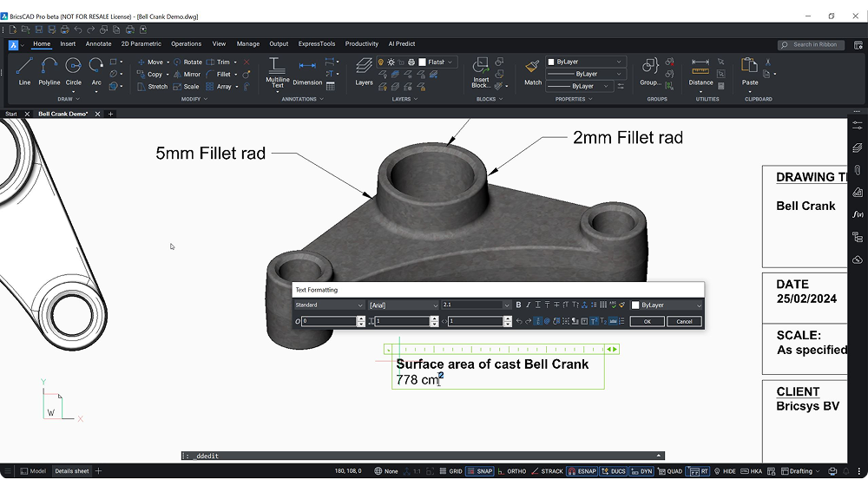
Task: Launch the Distance measuring utility
Action: (x=700, y=72)
